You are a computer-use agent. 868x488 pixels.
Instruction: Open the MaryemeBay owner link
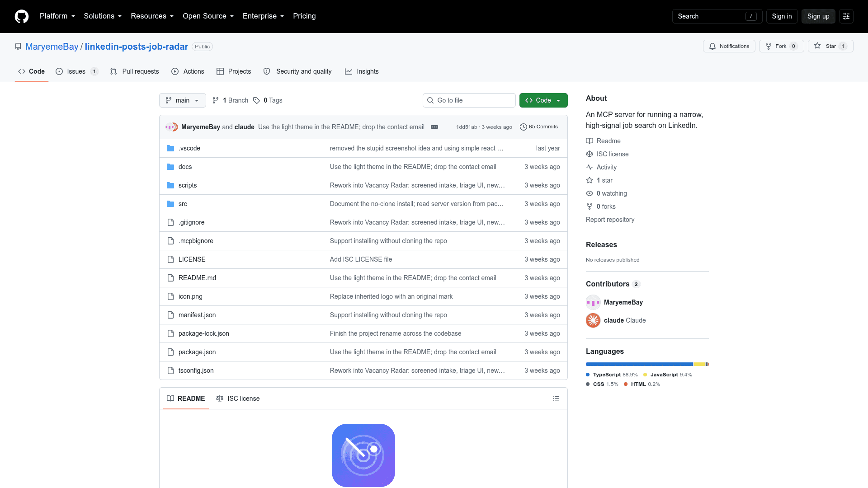(x=52, y=47)
